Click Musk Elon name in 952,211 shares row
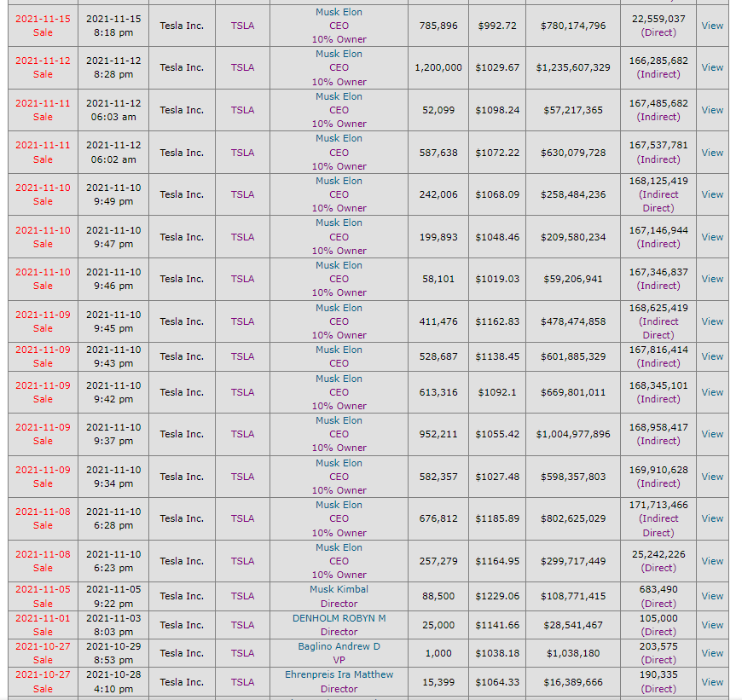The width and height of the screenshot is (742, 700). [x=339, y=420]
